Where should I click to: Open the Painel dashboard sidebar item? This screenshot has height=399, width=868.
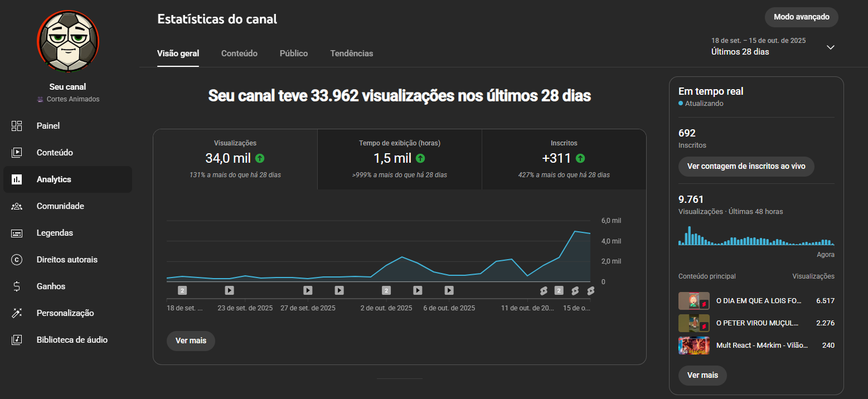67,126
